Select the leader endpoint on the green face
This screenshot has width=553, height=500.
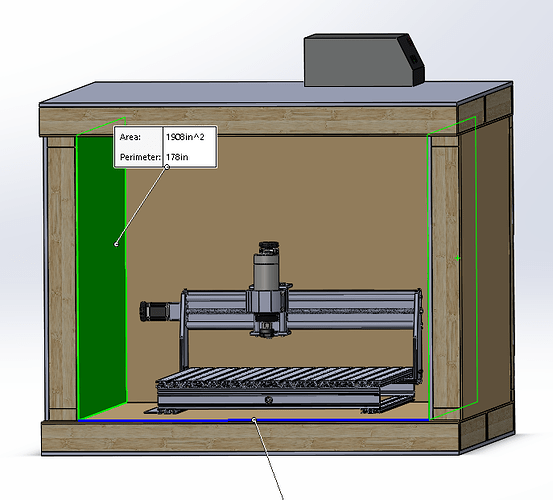[116, 244]
